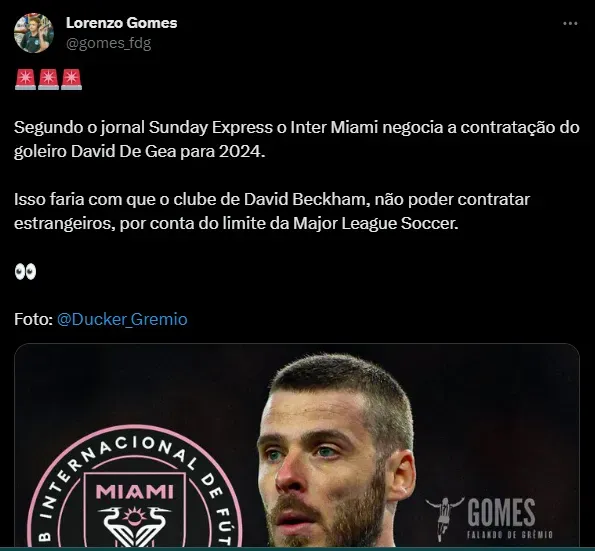Image resolution: width=595 pixels, height=551 pixels.
Task: Click the 'goleiro David De Gea para 2024' line
Action: (139, 151)
